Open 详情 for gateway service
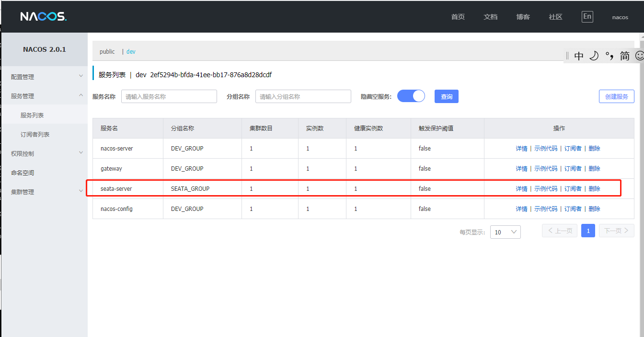644x337 pixels. [x=521, y=169]
